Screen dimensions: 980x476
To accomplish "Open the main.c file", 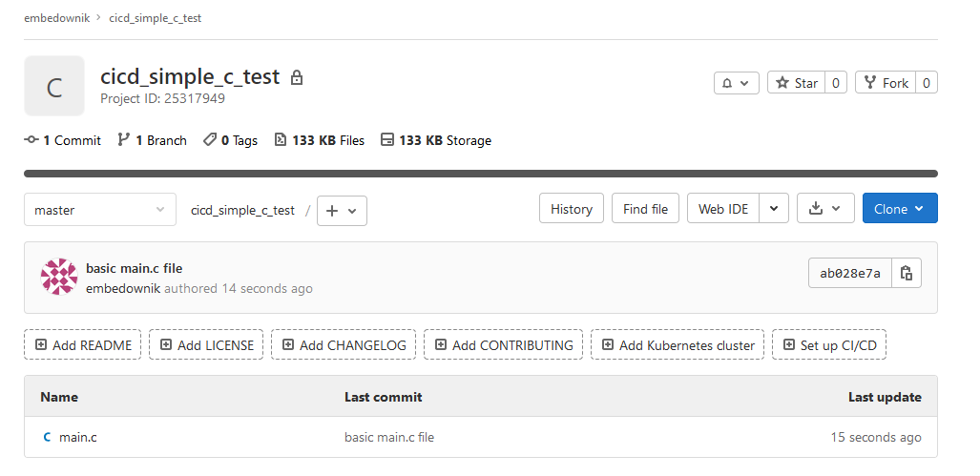I will tap(78, 438).
